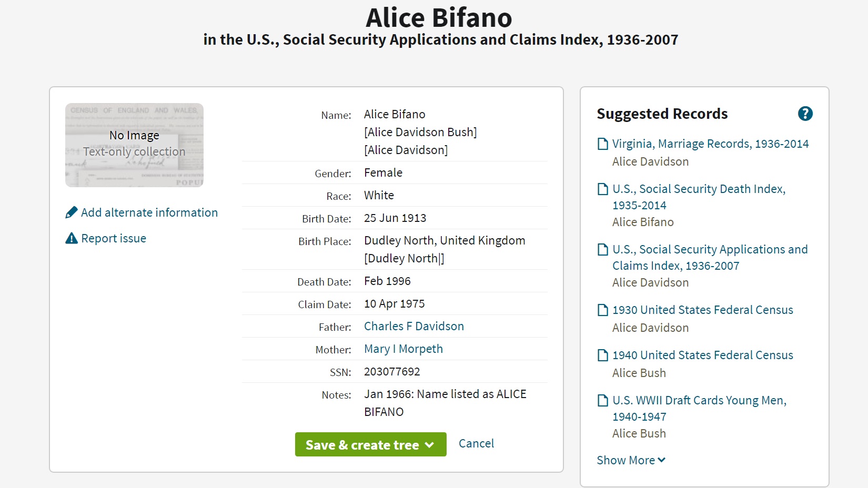Viewport: 868px width, 488px height.
Task: Click the warning triangle icon beside Report issue
Action: pos(72,239)
